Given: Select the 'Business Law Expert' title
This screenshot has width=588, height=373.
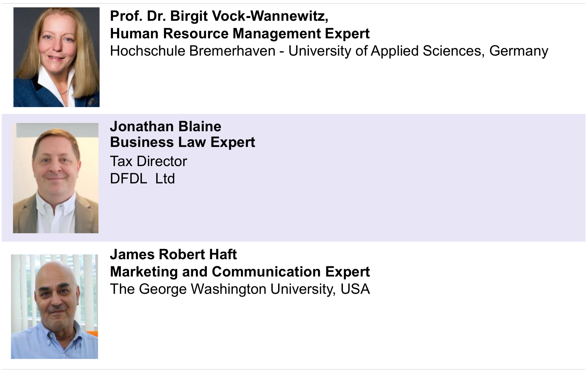Looking at the screenshot, I should 182,142.
